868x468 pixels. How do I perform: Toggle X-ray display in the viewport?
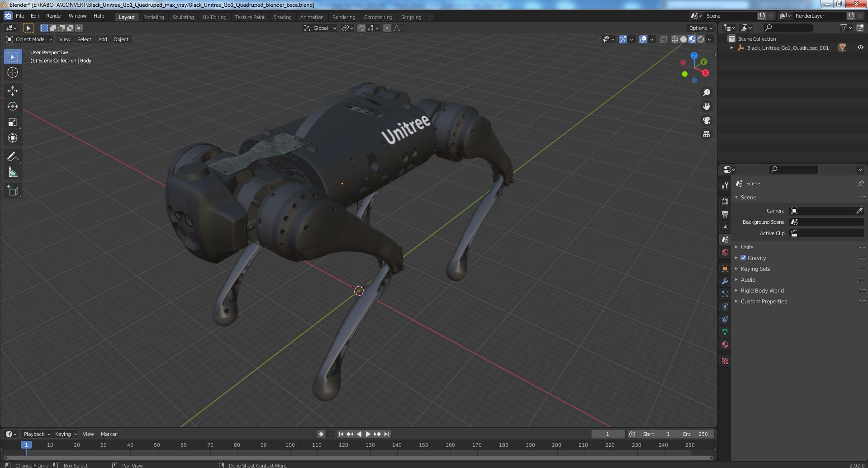663,39
